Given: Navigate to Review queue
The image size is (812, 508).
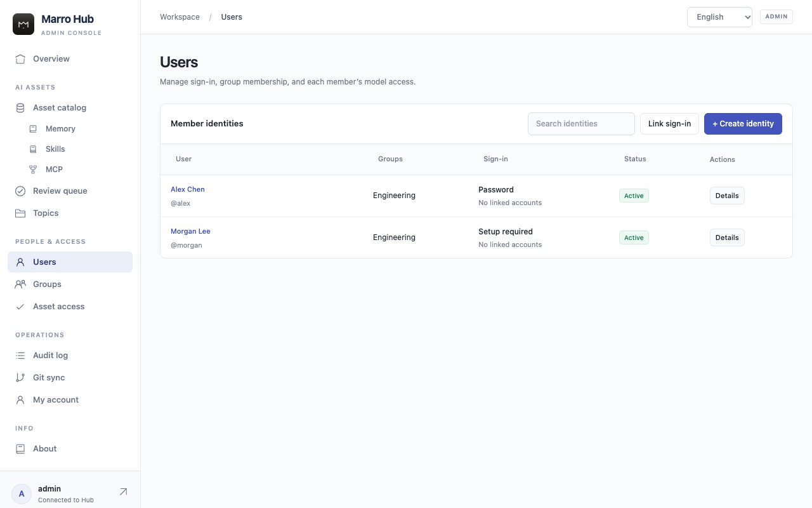Looking at the screenshot, I should (x=70, y=191).
